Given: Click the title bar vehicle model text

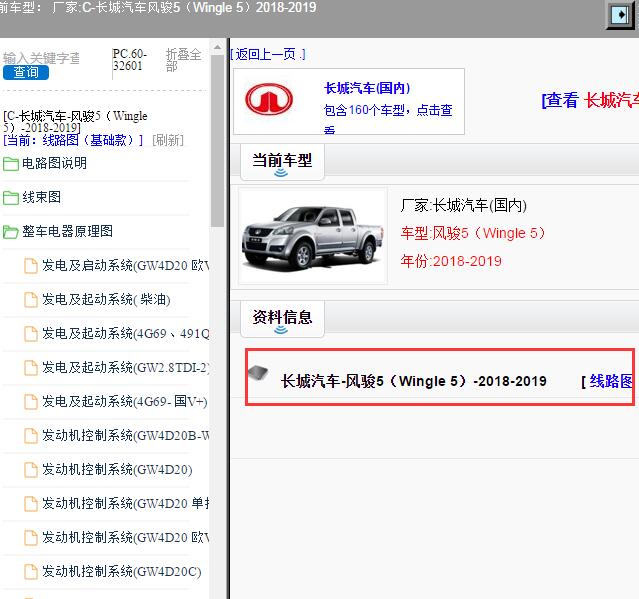Looking at the screenshot, I should 158,7.
